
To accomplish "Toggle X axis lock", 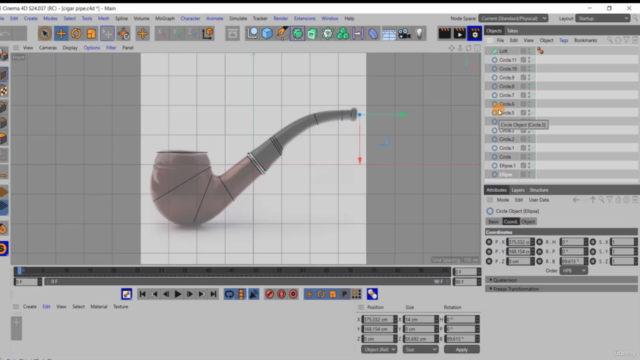I will pos(161,33).
